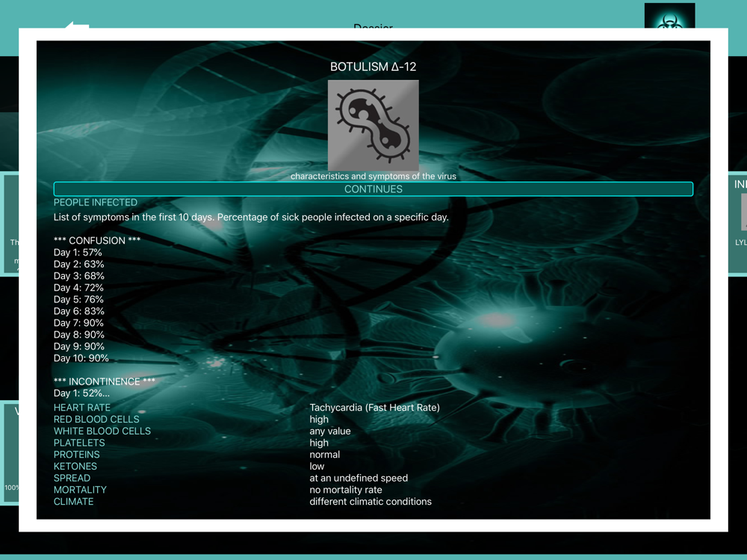Screen dimensions: 747x560
Task: Click the PLATELETS label
Action: pyautogui.click(x=79, y=443)
